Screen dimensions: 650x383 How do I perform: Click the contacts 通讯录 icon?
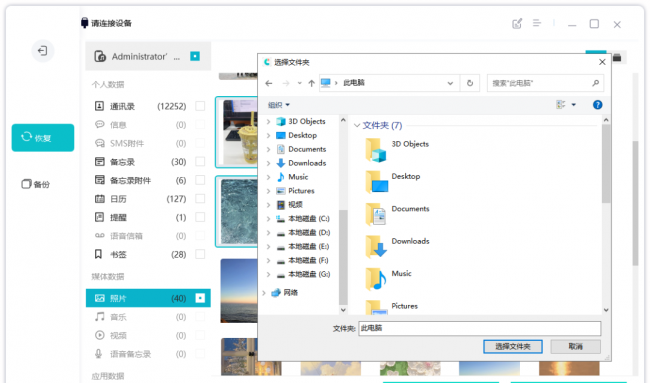click(99, 106)
